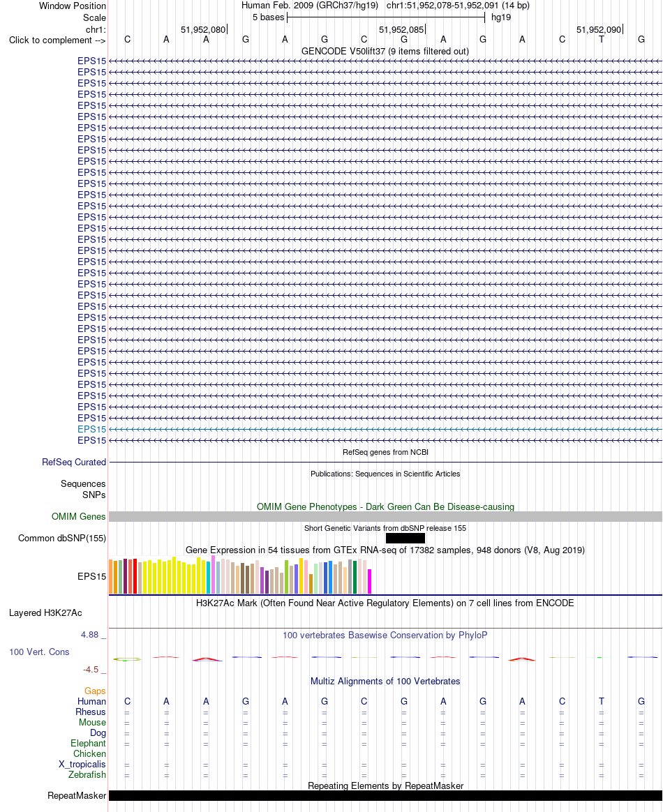This screenshot has height=812, width=663.
Task: Click the '5 bases' scale bar
Action: [x=385, y=17]
